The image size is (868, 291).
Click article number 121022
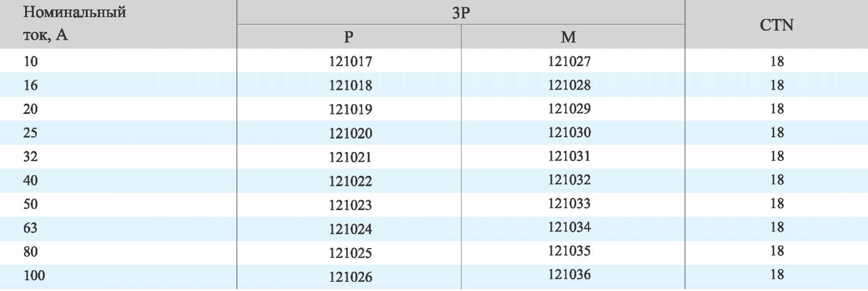click(350, 181)
